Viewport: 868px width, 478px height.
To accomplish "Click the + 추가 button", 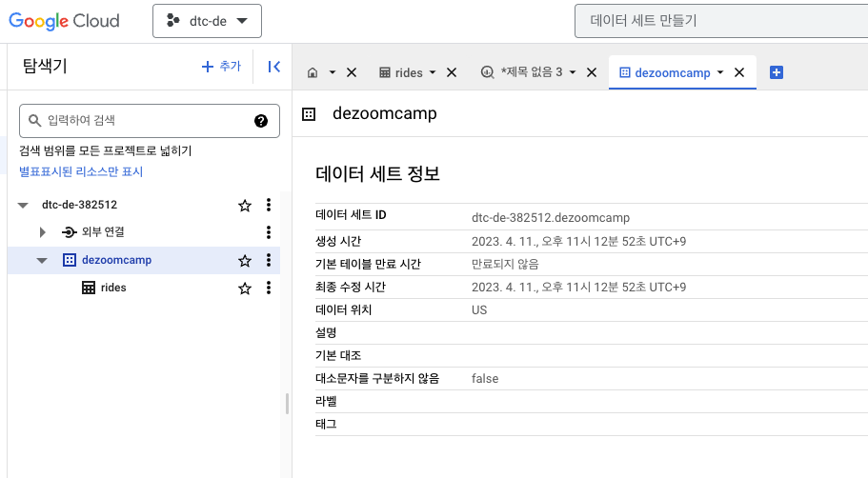I will pos(221,67).
